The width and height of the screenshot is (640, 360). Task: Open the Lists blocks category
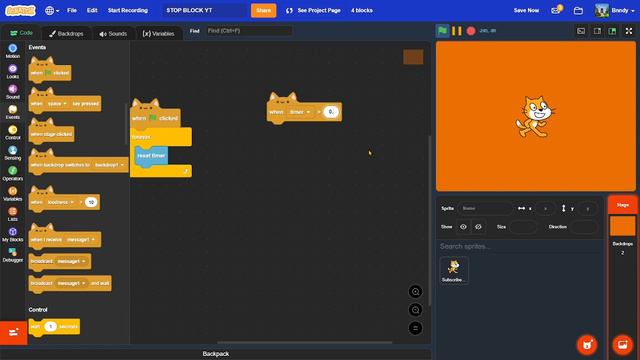pos(13,214)
